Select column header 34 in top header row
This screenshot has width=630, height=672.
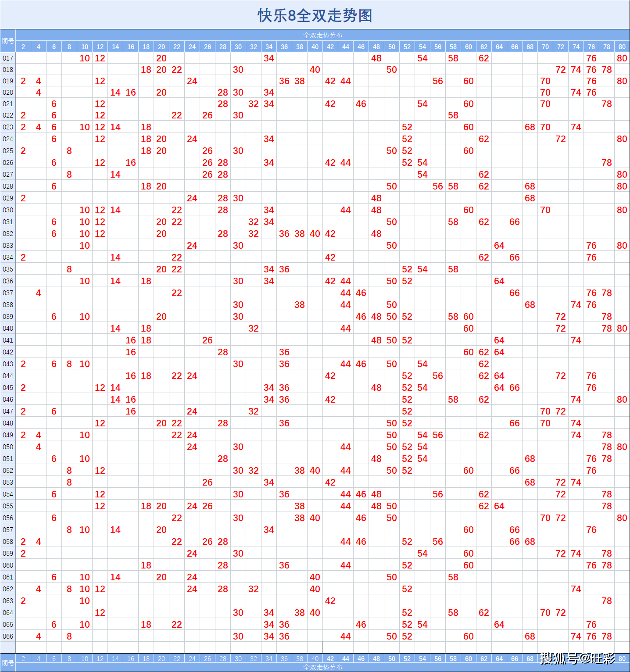point(269,46)
